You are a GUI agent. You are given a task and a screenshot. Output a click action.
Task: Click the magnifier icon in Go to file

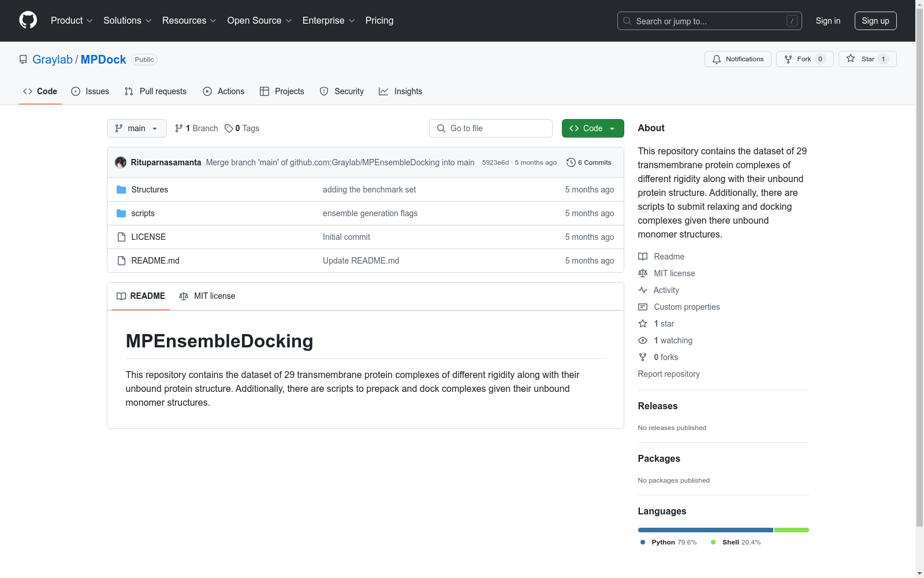tap(441, 128)
